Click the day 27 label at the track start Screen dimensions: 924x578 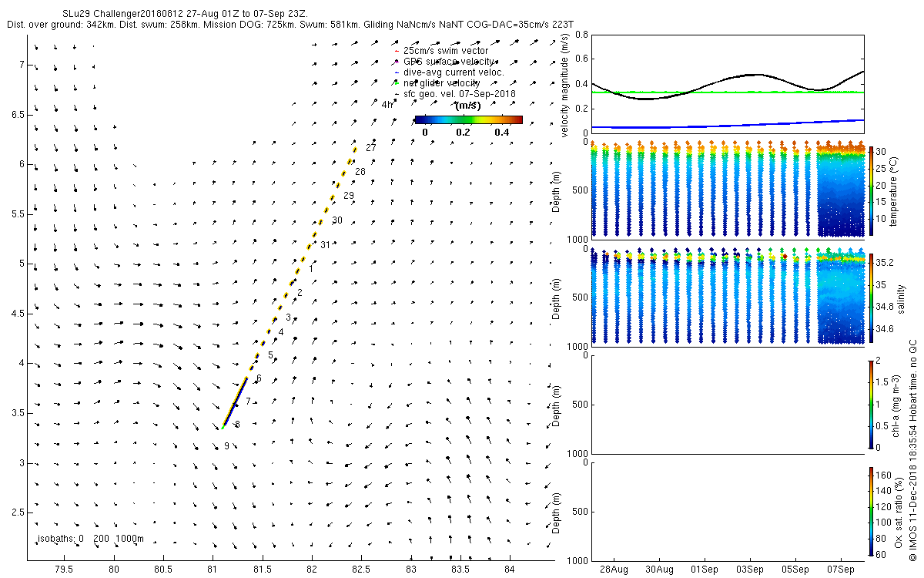tap(371, 147)
